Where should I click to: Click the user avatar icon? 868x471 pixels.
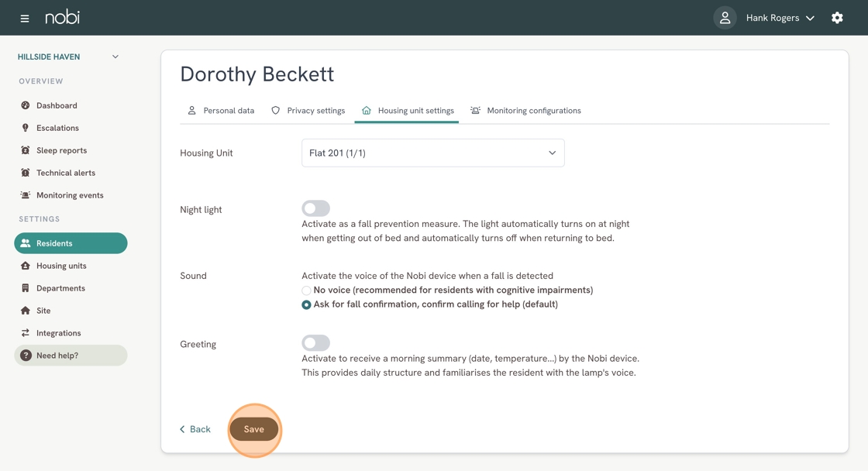(x=725, y=18)
